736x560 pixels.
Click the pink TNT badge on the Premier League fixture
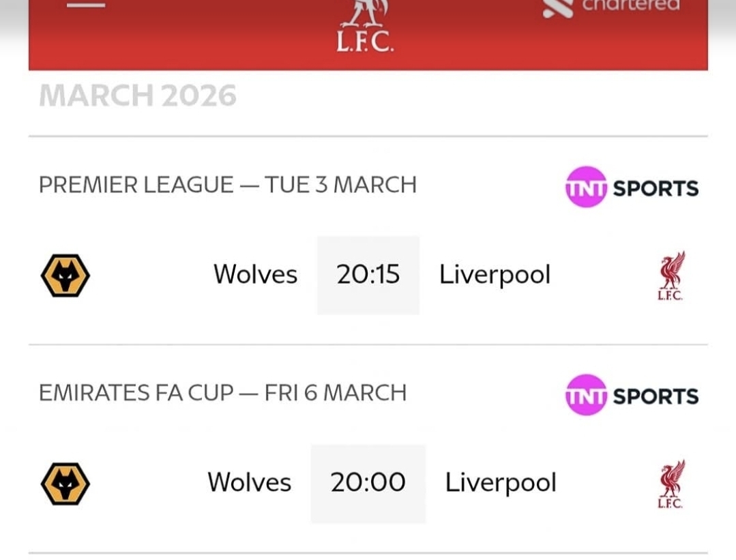586,187
